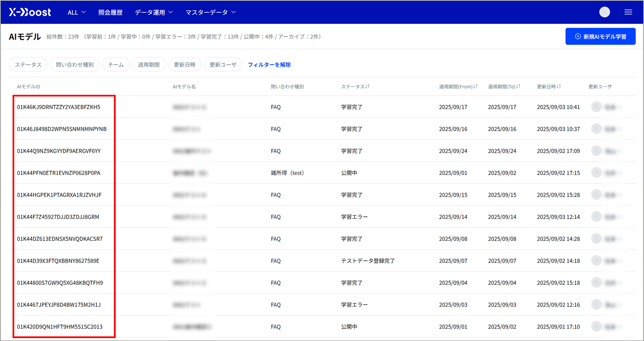Click the X-Boost logo

(30, 12)
